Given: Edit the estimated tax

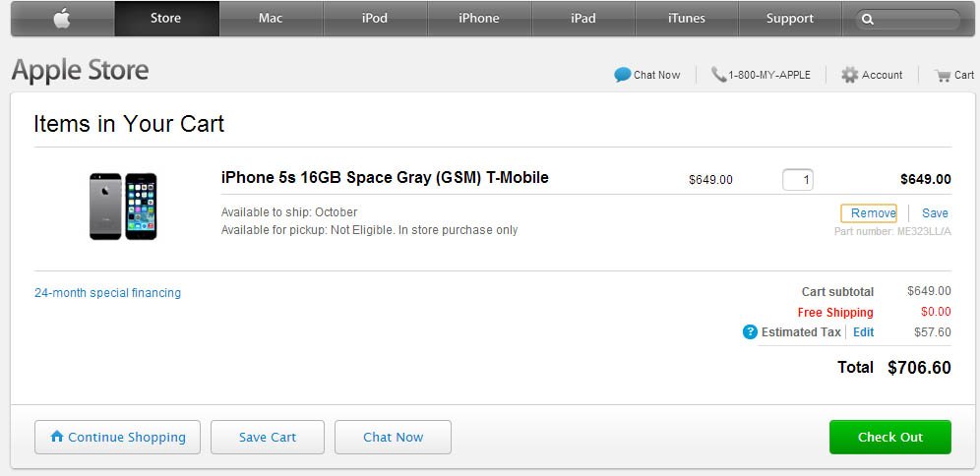Looking at the screenshot, I should (863, 332).
